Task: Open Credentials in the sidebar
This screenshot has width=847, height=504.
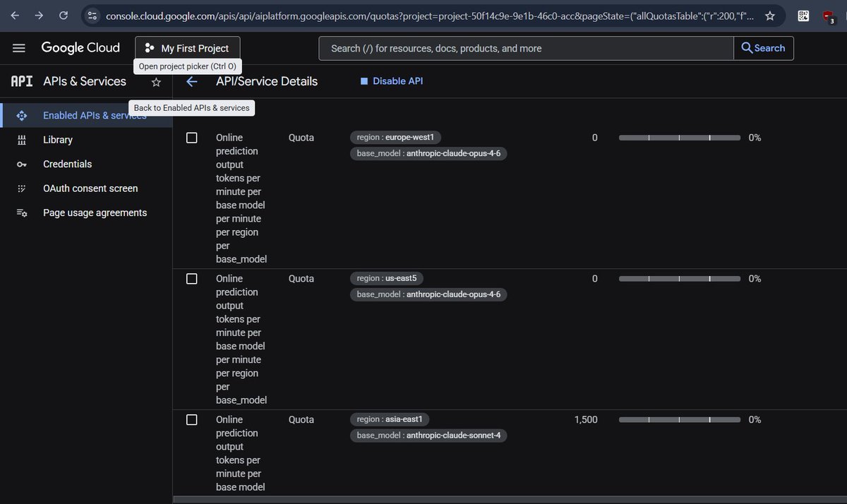Action: pyautogui.click(x=67, y=164)
